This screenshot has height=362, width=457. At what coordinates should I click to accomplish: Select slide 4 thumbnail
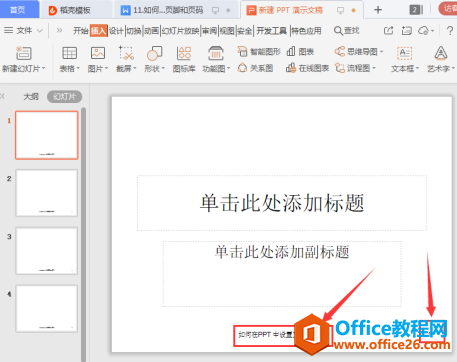47,308
